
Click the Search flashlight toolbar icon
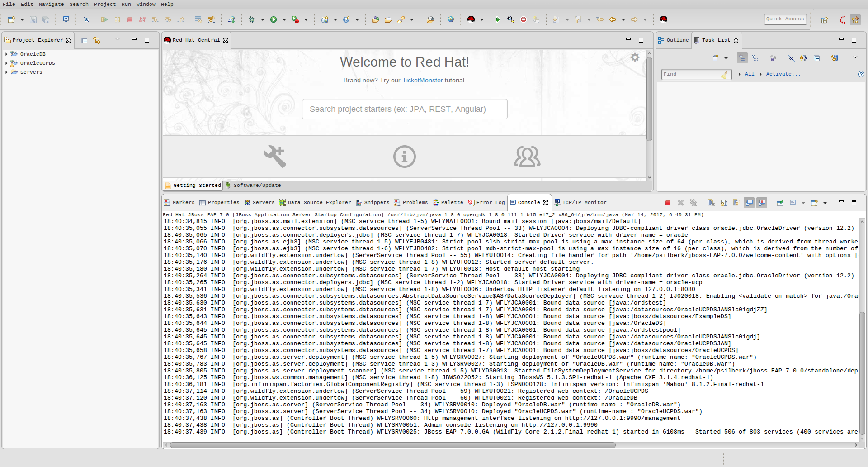click(401, 19)
